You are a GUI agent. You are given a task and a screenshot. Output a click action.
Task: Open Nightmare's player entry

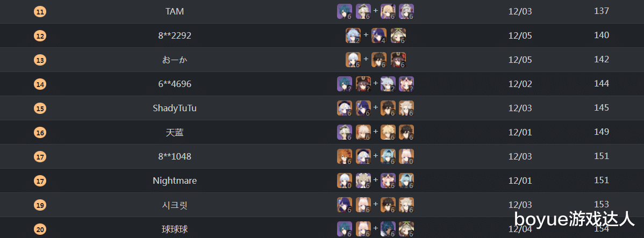[175, 181]
